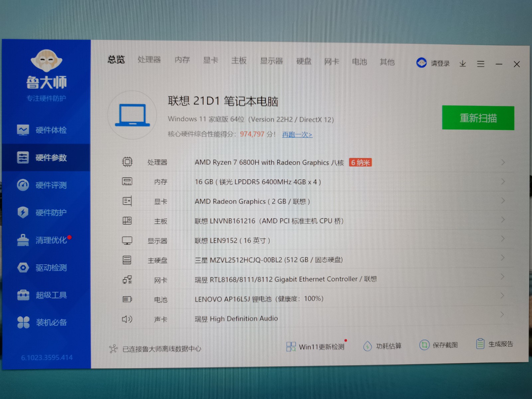Open the hamburger main menu icon
Image resolution: width=532 pixels, height=399 pixels.
tap(480, 64)
